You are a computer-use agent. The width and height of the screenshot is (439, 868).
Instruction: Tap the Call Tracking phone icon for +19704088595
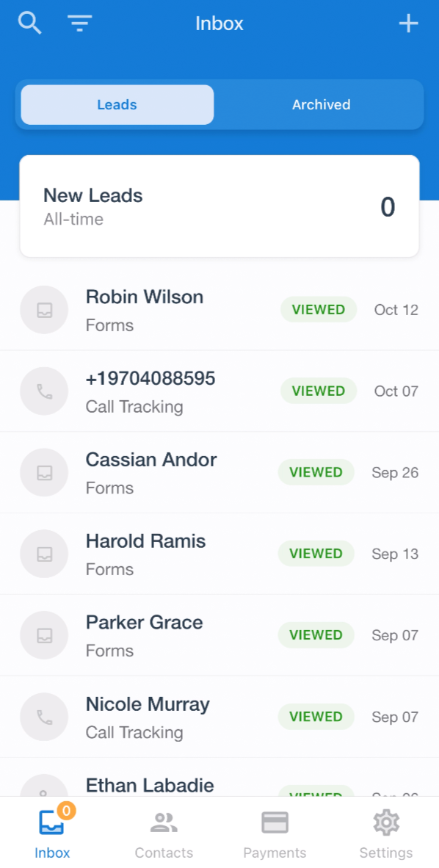(44, 391)
